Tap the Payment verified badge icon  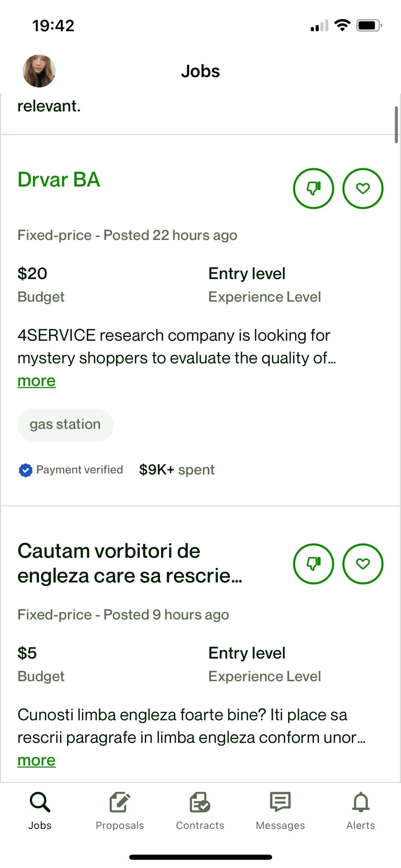[26, 470]
